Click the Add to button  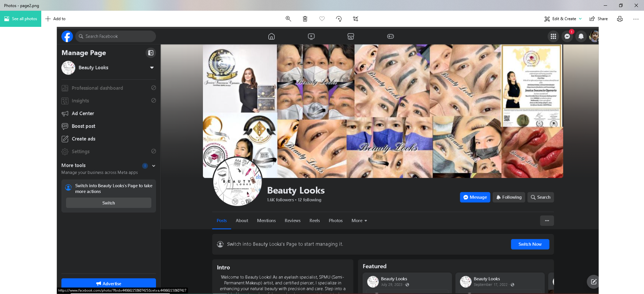(x=56, y=19)
